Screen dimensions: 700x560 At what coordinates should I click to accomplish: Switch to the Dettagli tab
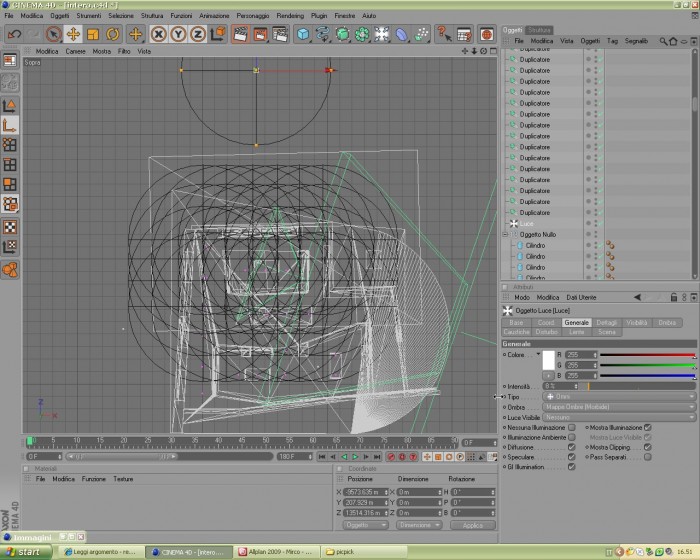[606, 322]
